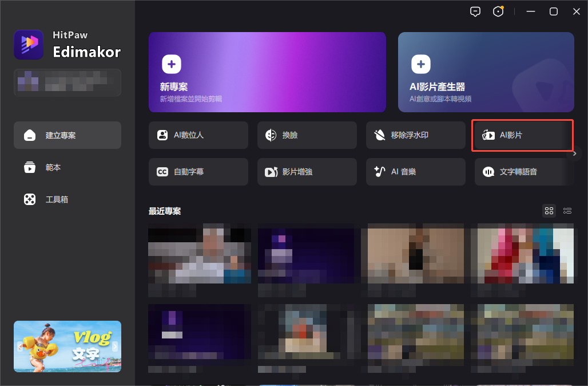Show next banner with right arrow
The height and width of the screenshot is (386, 588).
[115, 346]
